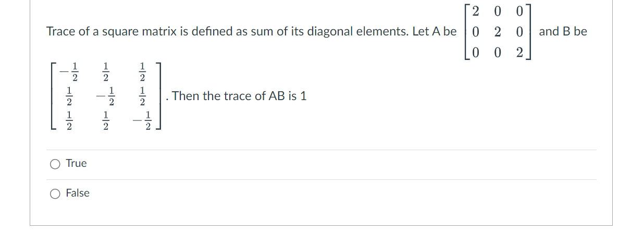Select the True radio button
Screen dimensions: 644x231
56,164
